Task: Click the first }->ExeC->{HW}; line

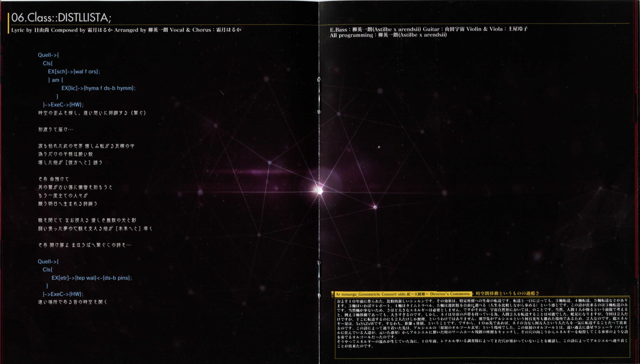Action: (63, 105)
